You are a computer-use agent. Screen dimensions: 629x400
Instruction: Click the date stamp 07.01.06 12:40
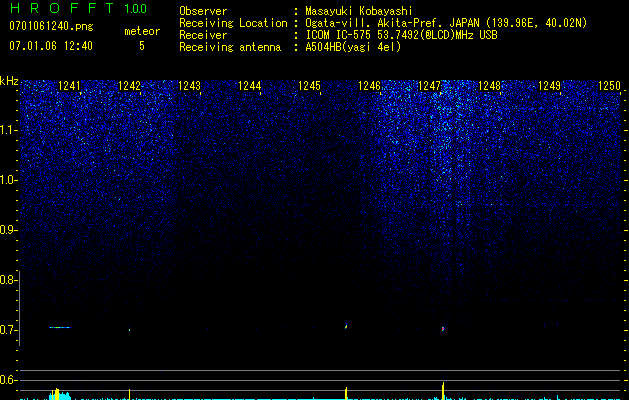coord(51,46)
